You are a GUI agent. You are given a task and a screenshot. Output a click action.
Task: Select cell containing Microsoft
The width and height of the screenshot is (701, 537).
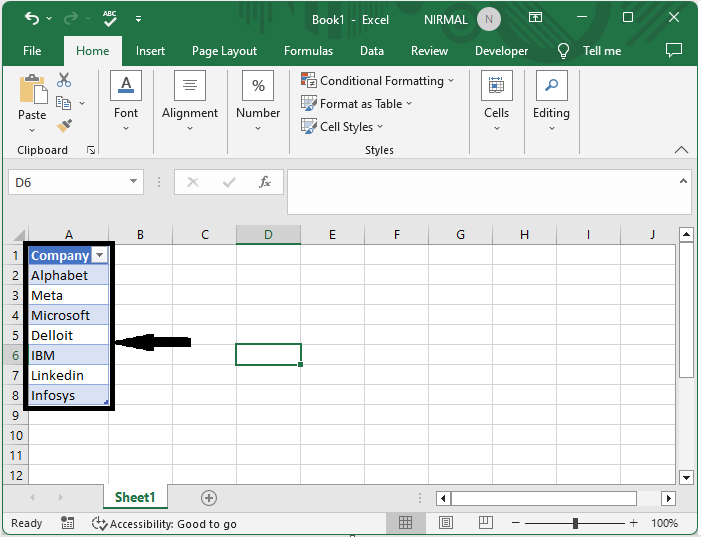pos(69,315)
